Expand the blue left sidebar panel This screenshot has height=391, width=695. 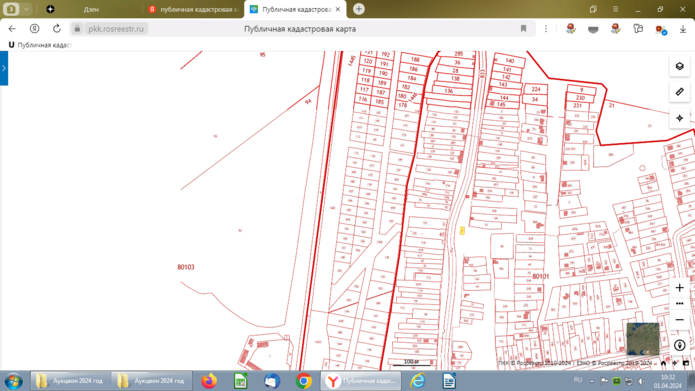4,68
